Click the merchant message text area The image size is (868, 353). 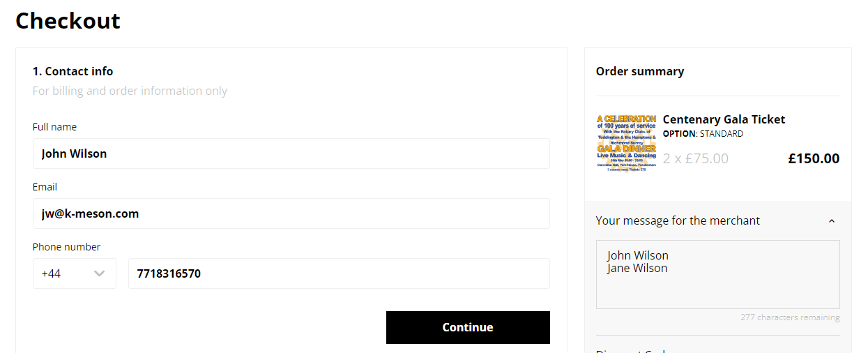(x=717, y=274)
